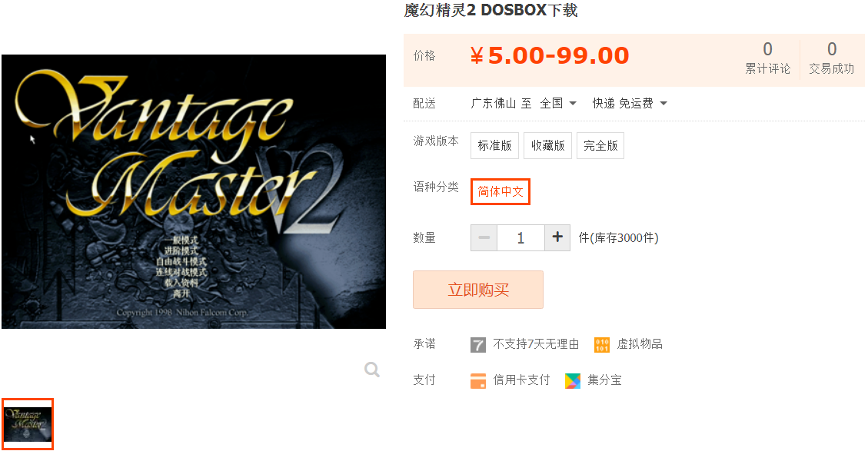Open the 交易成功 transactions count

[x=831, y=58]
